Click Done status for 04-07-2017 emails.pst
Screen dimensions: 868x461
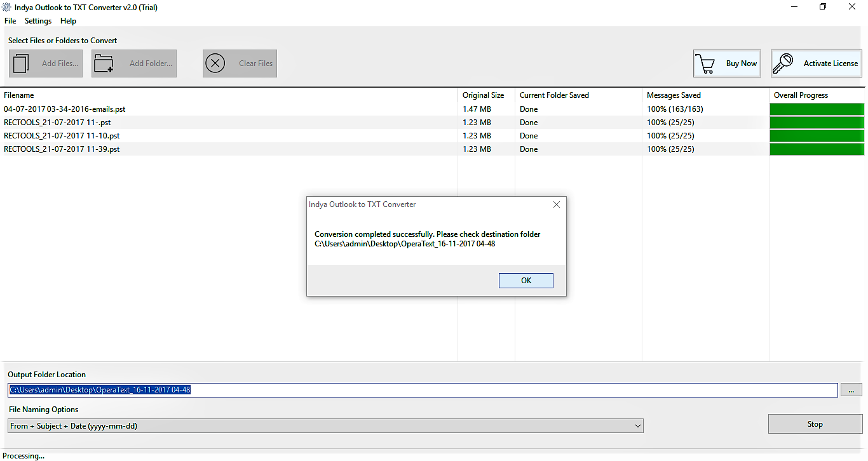[529, 109]
